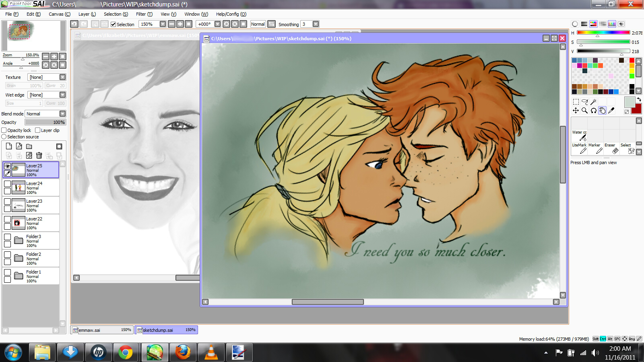Viewport: 644px width, 362px height.
Task: Uncheck the Selection checkbox in toolbar
Action: 114,25
